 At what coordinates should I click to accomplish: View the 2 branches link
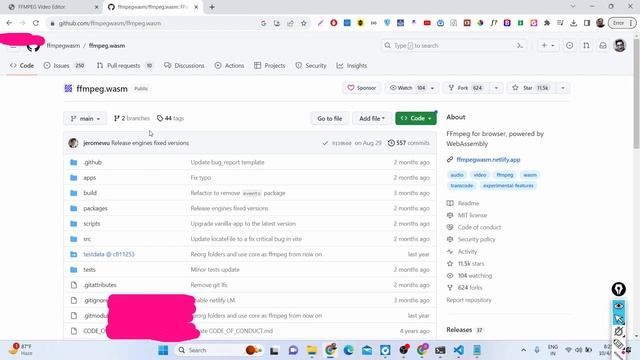tap(132, 118)
